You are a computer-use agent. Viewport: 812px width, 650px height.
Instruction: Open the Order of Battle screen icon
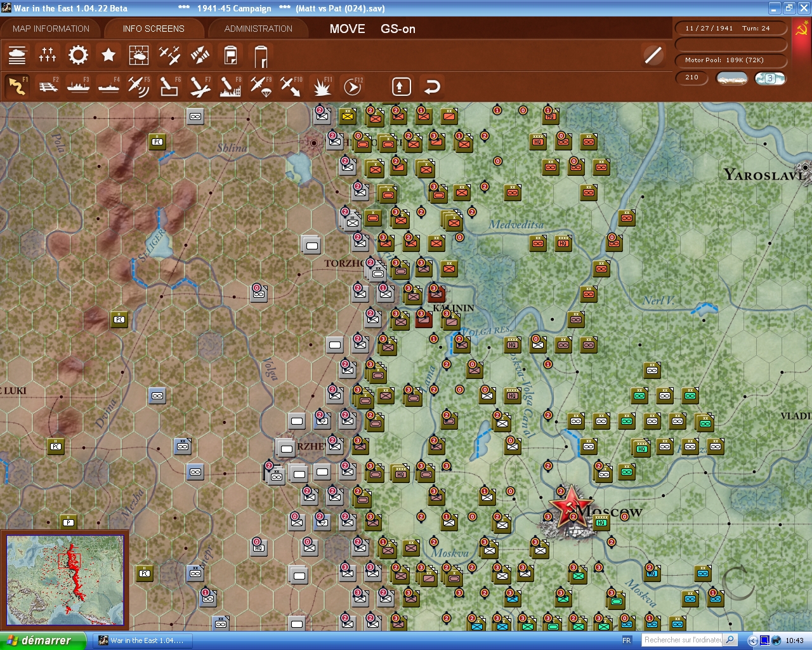[x=17, y=55]
